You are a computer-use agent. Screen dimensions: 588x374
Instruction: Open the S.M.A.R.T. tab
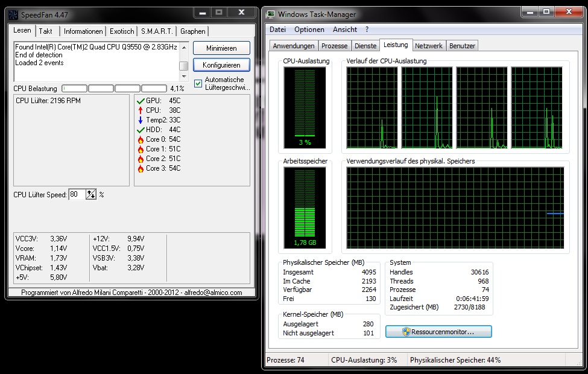[x=157, y=31]
